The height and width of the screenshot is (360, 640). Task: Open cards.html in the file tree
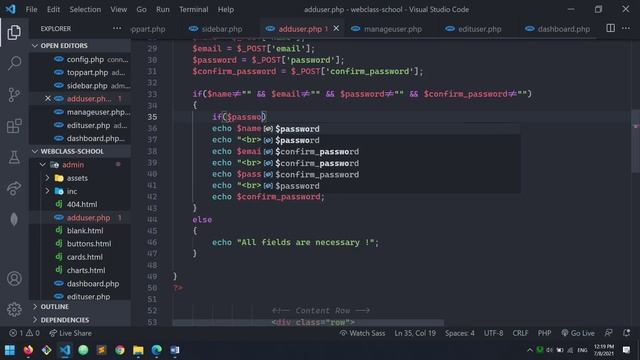pos(84,257)
